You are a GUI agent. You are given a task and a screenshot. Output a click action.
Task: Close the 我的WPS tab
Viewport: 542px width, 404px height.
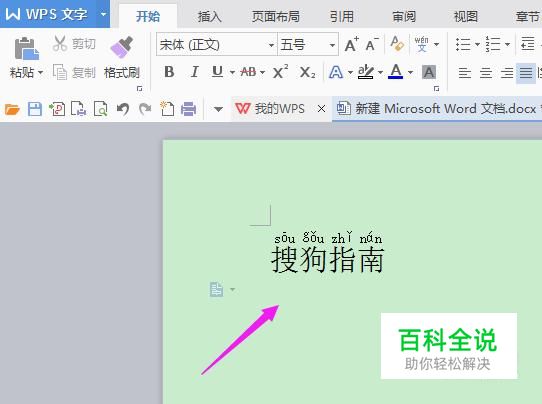coord(321,109)
